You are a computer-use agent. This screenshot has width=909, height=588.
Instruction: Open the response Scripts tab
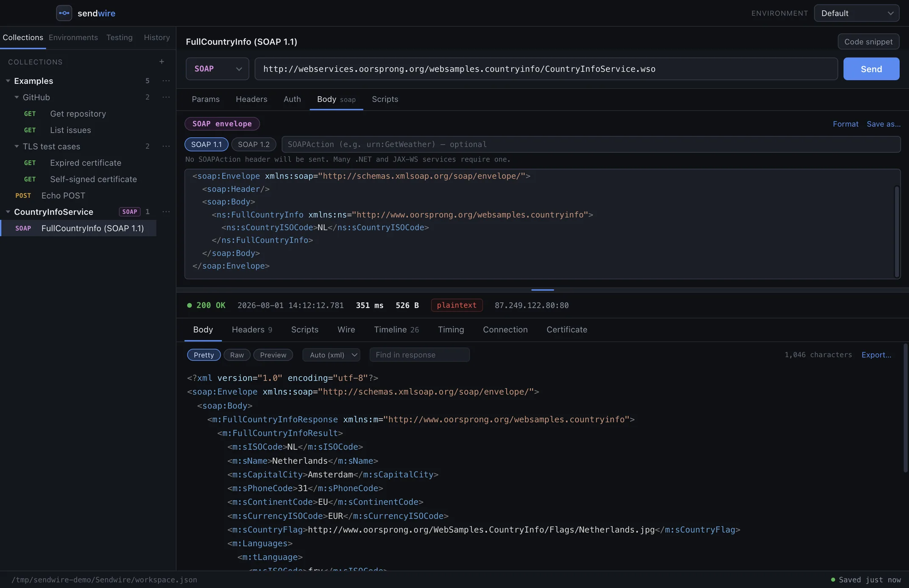[305, 330]
